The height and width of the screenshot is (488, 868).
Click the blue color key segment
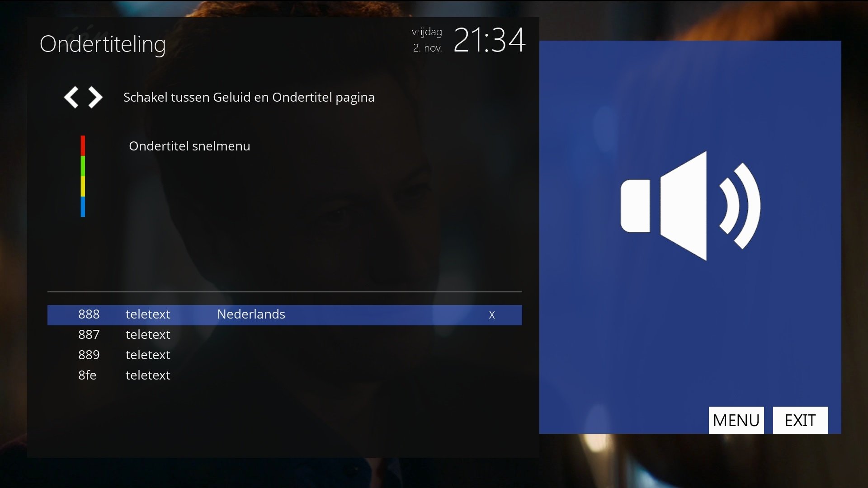point(83,206)
